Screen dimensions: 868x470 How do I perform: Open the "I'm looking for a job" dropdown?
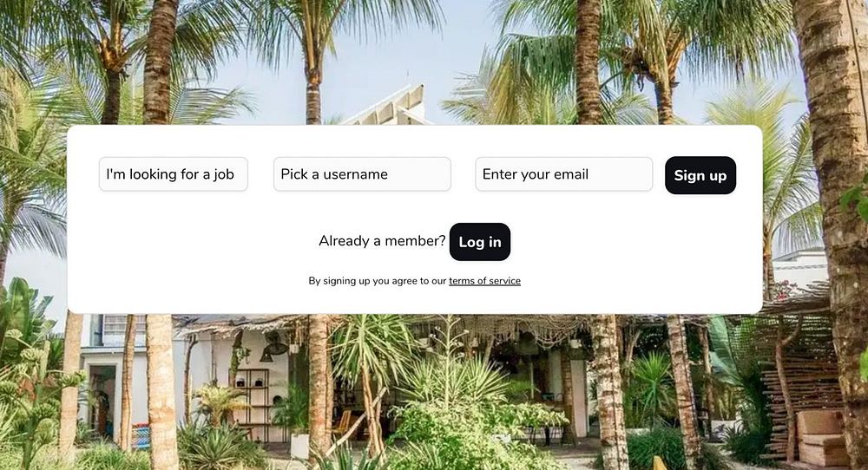click(x=174, y=174)
